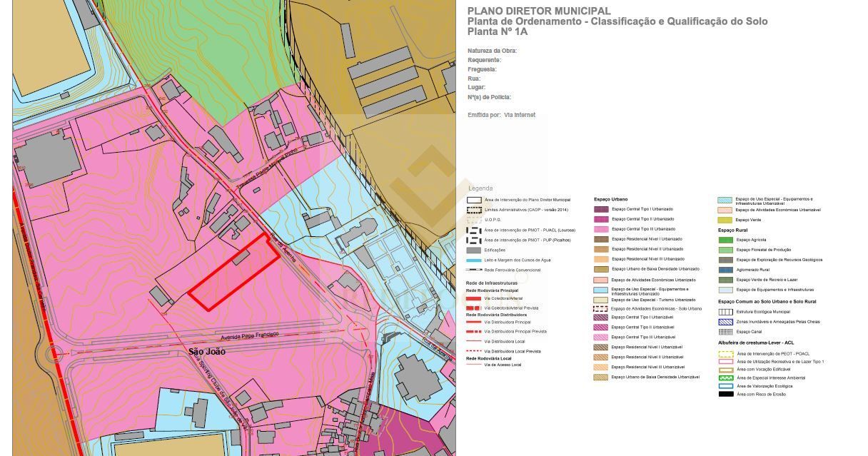Click the Espaço Residencial Nível I Urbanizado swatch

pos(601,239)
